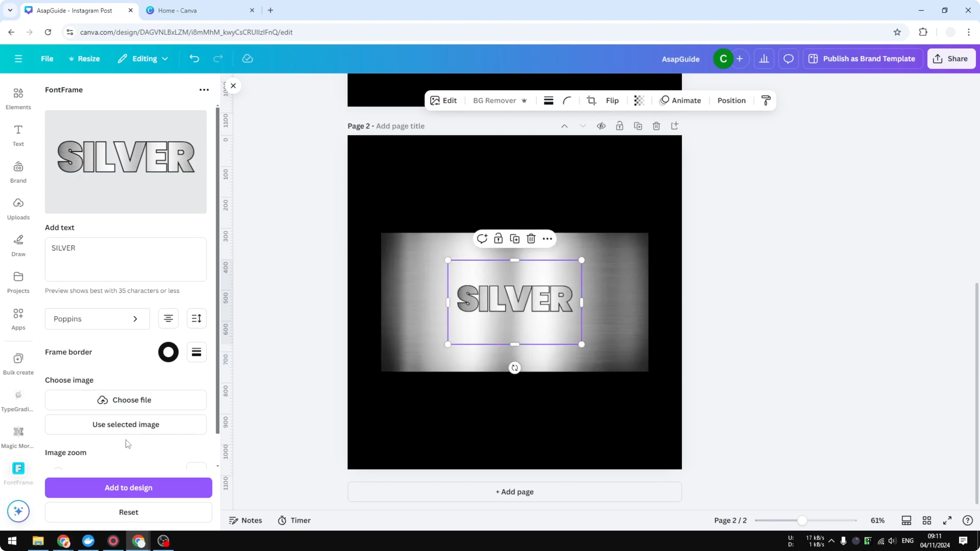The image size is (980, 551).
Task: Toggle the page thumbnails view
Action: (x=907, y=520)
